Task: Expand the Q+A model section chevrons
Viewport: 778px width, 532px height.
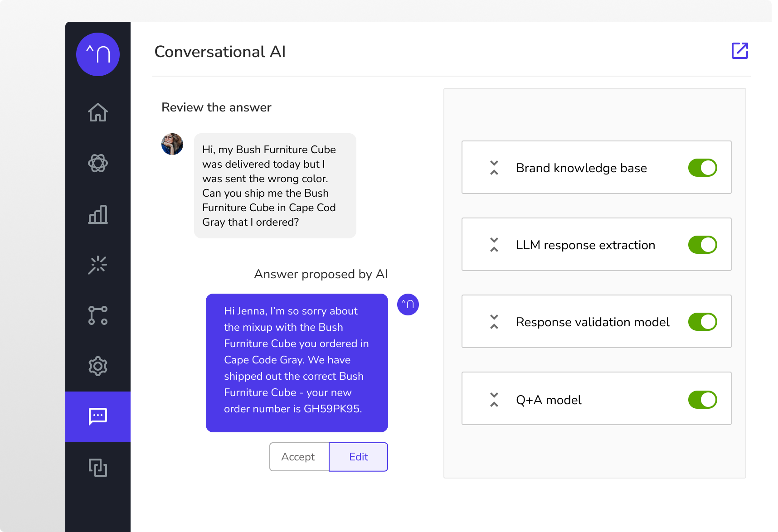Action: pos(494,400)
